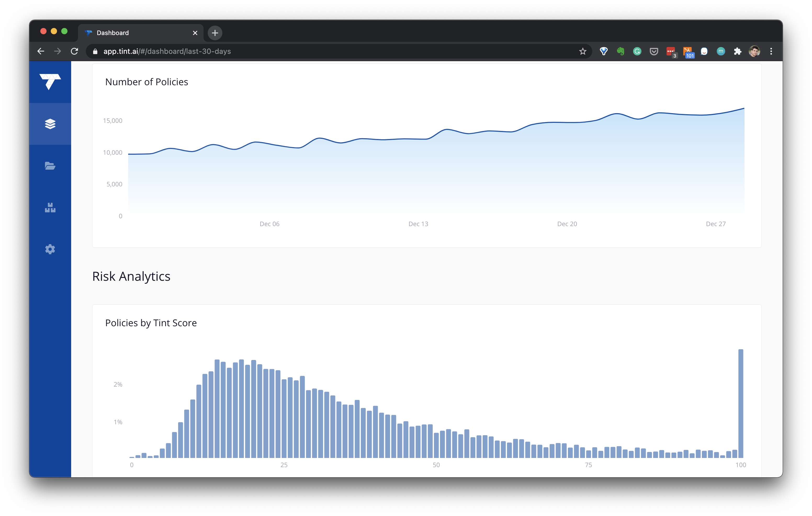Bookmark page with star icon
Viewport: 812px width, 516px height.
[x=583, y=51]
